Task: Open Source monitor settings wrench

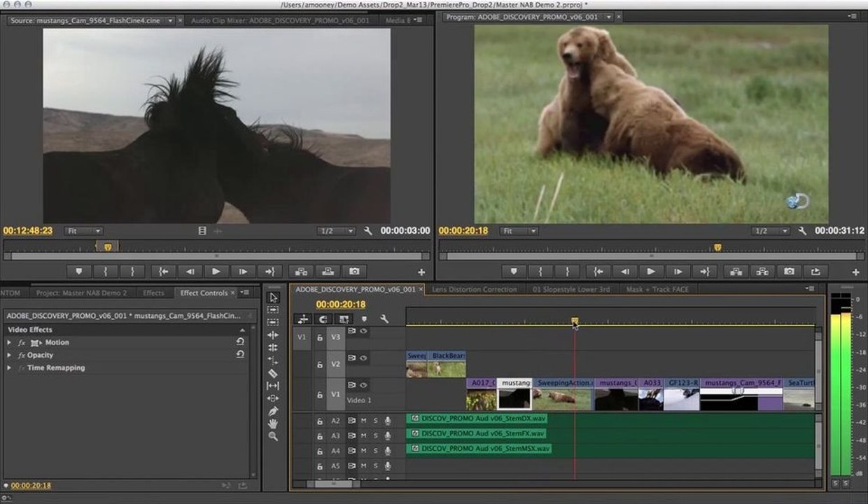Action: (368, 231)
